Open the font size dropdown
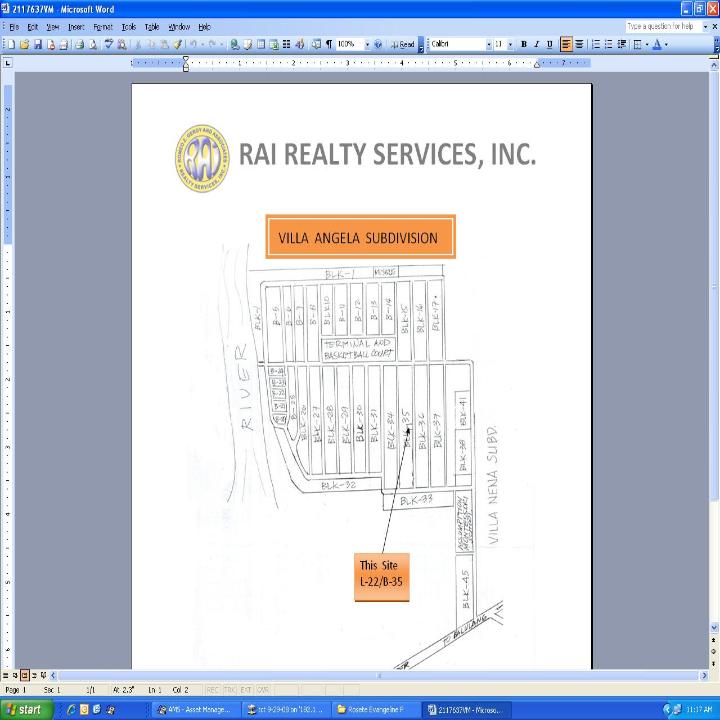This screenshot has height=720, width=720. coord(510,45)
